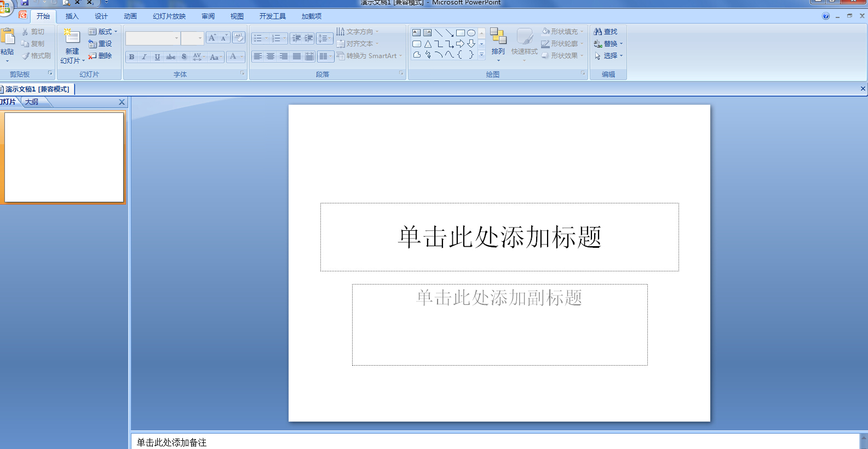Screen dimensions: 868x449
Task: Select the Down Arrow block shape
Action: tap(471, 44)
